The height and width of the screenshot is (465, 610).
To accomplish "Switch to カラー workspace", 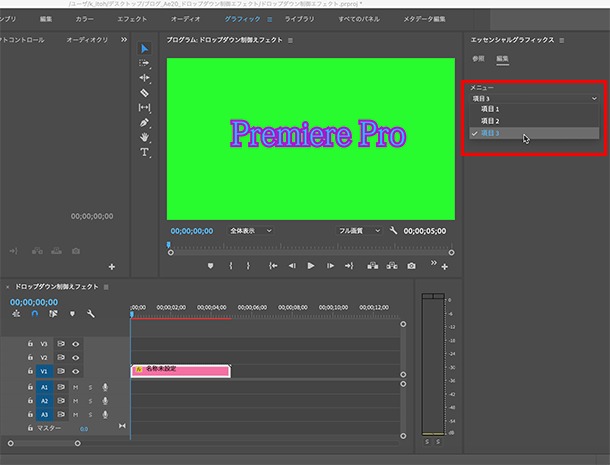I will coord(84,19).
